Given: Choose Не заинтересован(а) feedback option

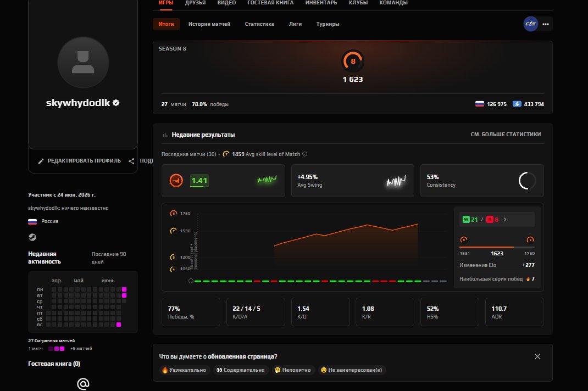Looking at the screenshot, I should pyautogui.click(x=351, y=370).
